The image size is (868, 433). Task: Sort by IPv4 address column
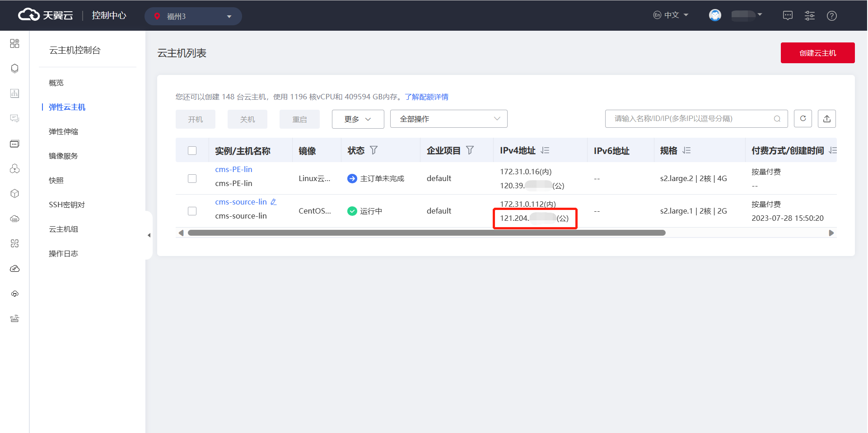pos(545,150)
